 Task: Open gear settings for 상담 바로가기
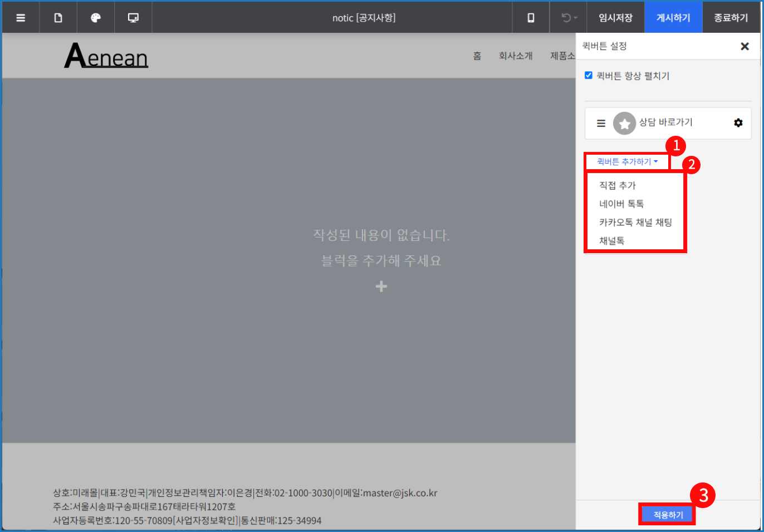point(738,123)
